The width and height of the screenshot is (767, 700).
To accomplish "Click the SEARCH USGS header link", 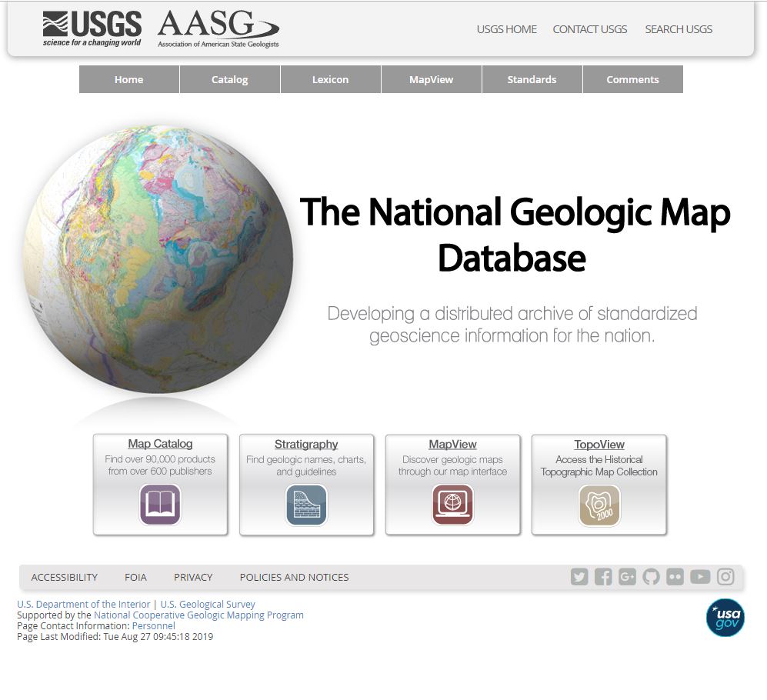I will point(678,29).
